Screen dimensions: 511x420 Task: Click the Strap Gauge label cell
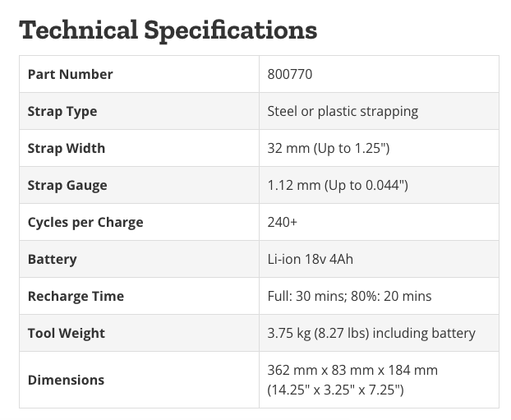(x=67, y=185)
